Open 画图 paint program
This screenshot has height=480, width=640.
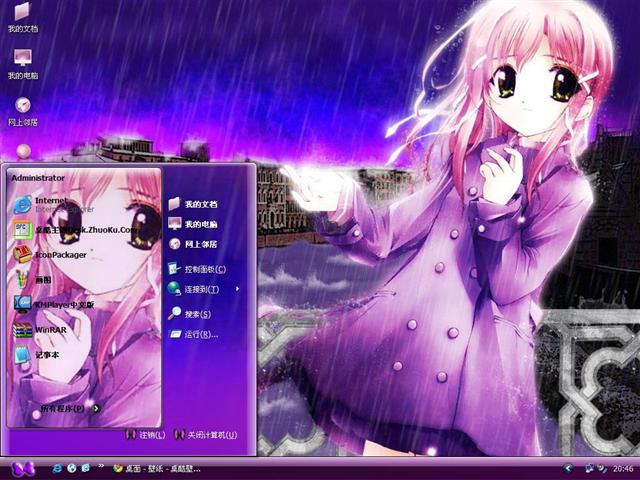click(x=32, y=280)
